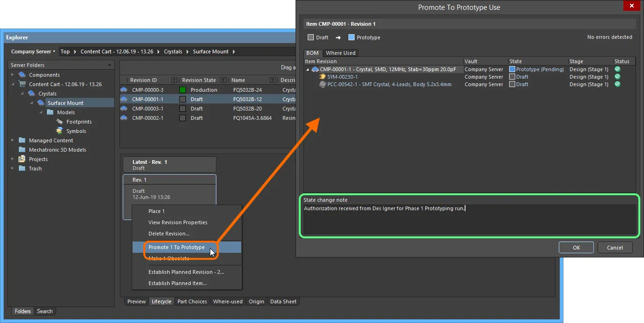This screenshot has height=323, width=644.
Task: Switch to the BOM tab
Action: (x=312, y=53)
